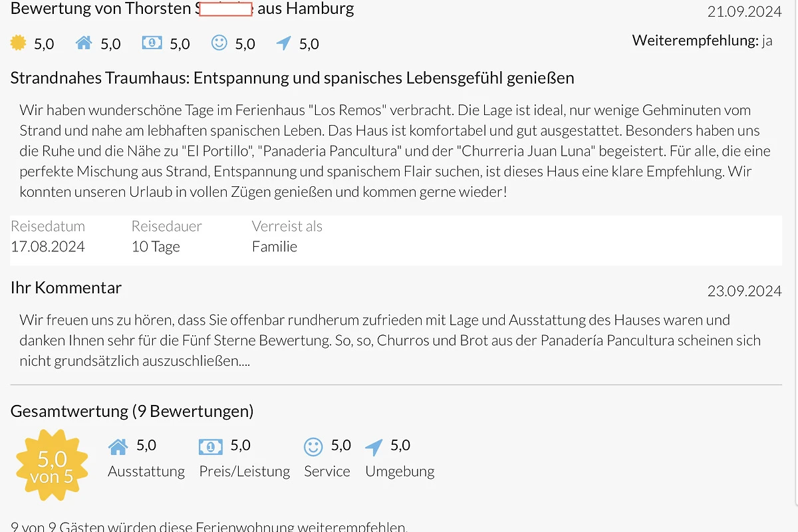Click the review title Strandnahes Traumhaus
This screenshot has width=798, height=532.
[292, 78]
